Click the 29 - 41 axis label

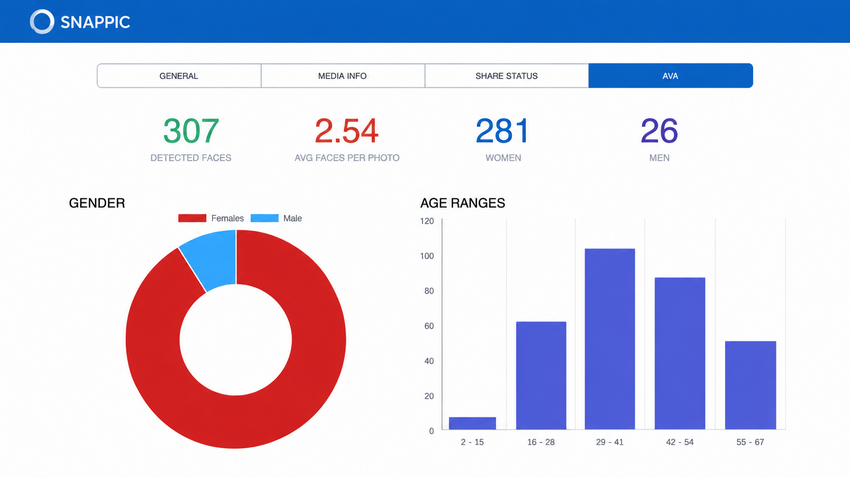[x=610, y=442]
